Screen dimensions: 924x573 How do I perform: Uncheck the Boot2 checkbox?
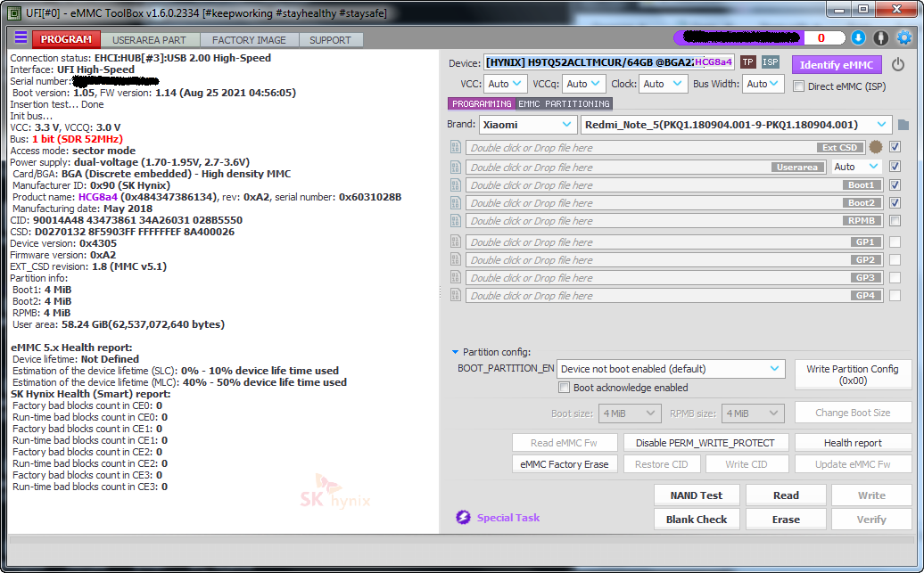(x=895, y=203)
